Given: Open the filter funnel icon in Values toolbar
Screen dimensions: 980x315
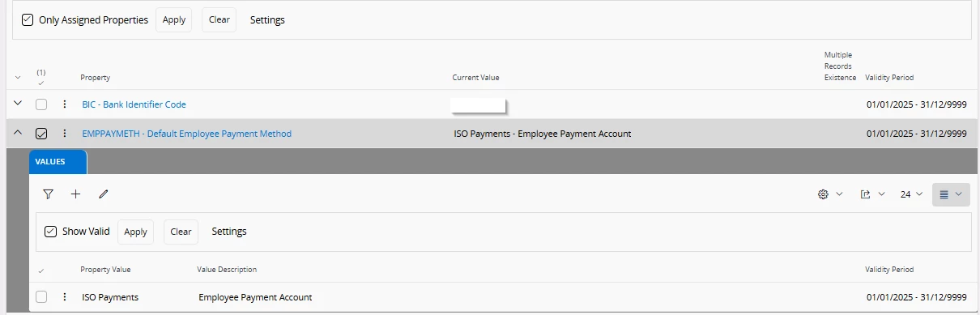Looking at the screenshot, I should pyautogui.click(x=49, y=194).
